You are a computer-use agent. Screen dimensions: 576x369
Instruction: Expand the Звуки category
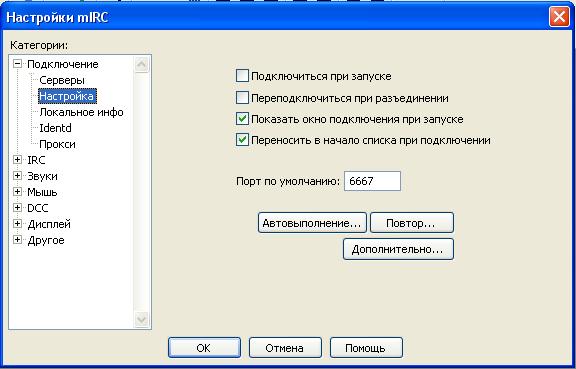(17, 176)
